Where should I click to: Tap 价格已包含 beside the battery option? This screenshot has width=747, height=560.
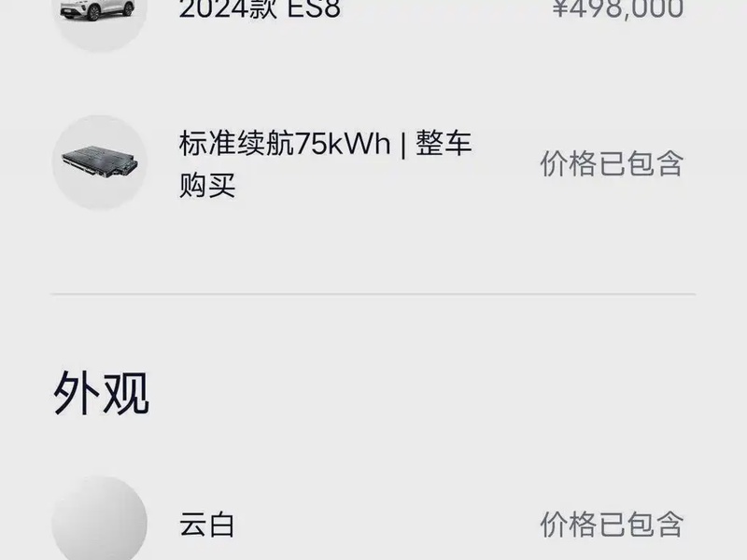(613, 163)
